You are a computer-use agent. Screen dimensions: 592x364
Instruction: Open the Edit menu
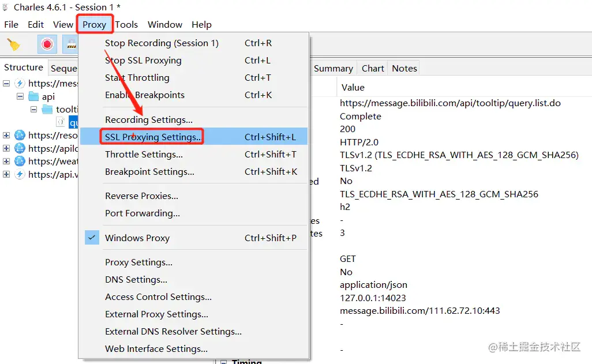click(36, 25)
